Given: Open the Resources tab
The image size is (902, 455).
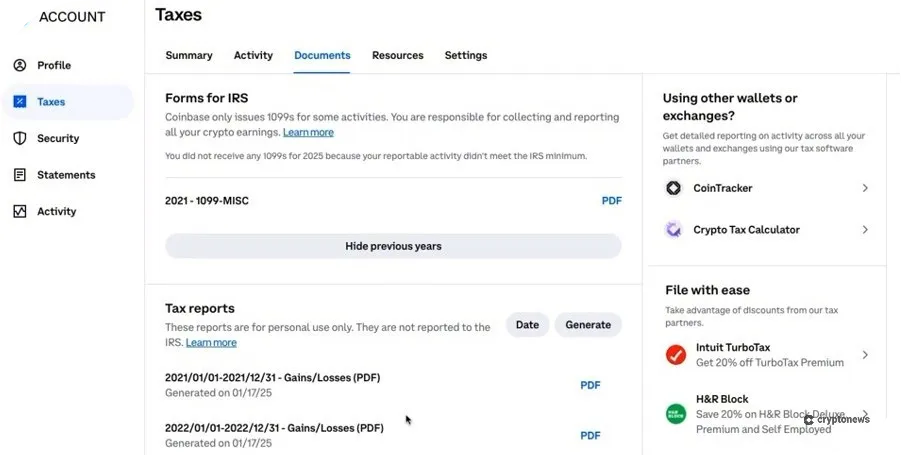Looking at the screenshot, I should [398, 55].
